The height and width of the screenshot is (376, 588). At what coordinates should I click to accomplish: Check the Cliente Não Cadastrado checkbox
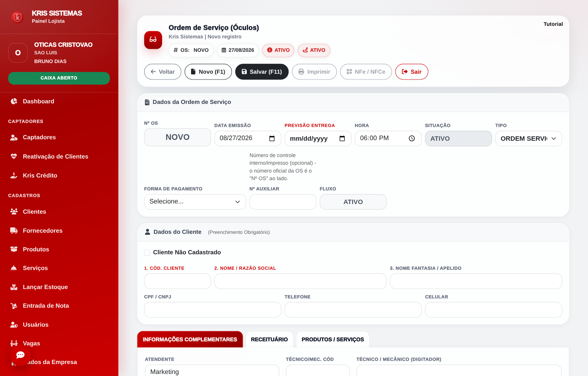click(147, 253)
